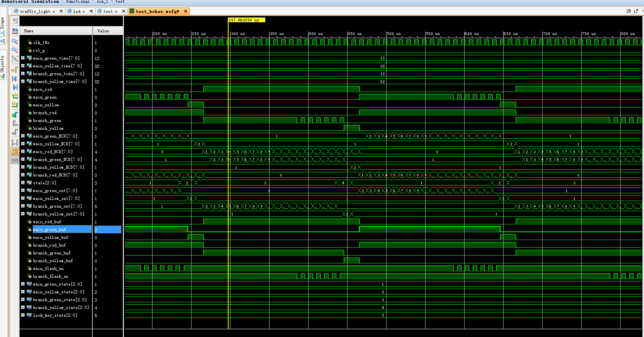
Task: Expand main_green_time[7:0] bus
Action: coord(23,58)
